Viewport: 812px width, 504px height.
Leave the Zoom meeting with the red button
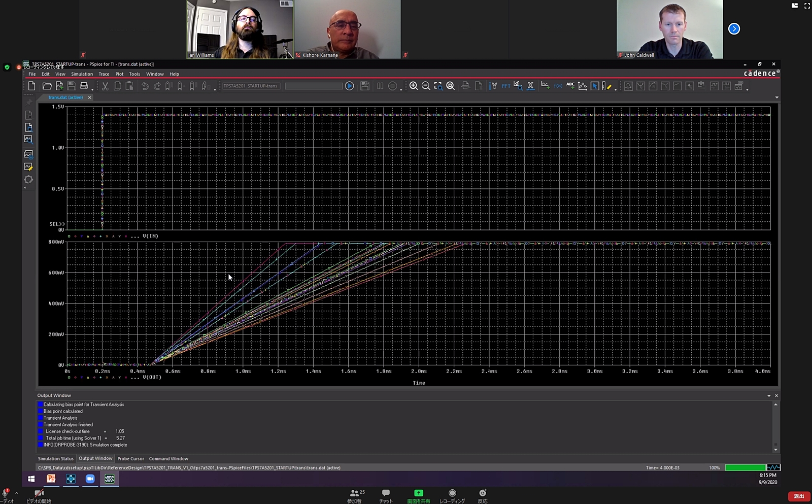click(x=799, y=496)
